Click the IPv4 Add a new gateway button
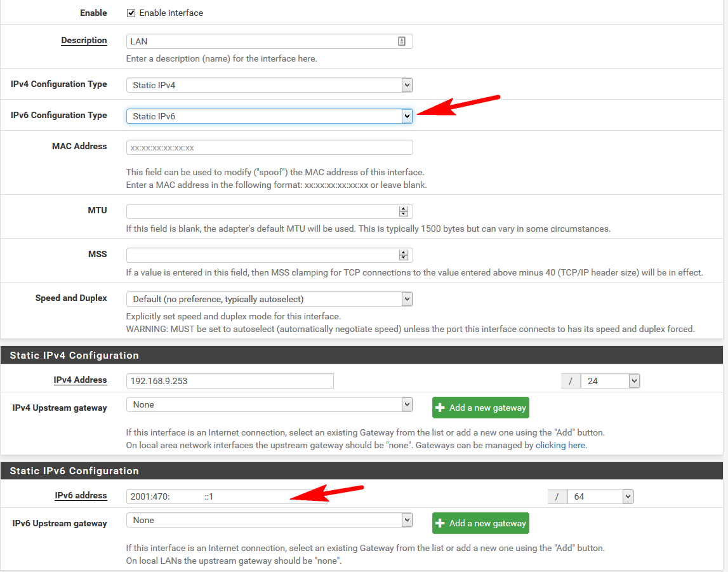The image size is (728, 572). tap(480, 408)
